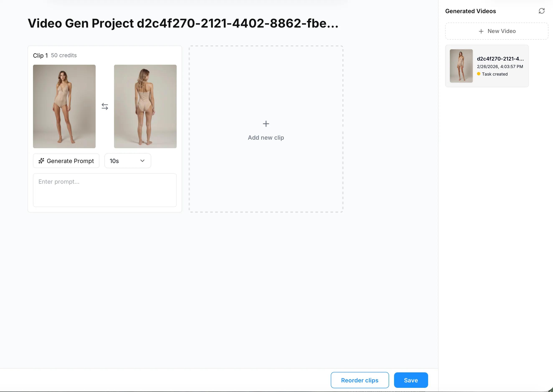Click the swap images arrows icon
553x392 pixels.
click(x=105, y=106)
